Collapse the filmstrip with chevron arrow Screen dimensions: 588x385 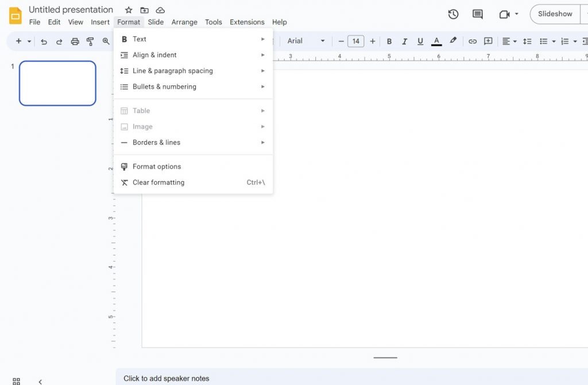[40, 382]
